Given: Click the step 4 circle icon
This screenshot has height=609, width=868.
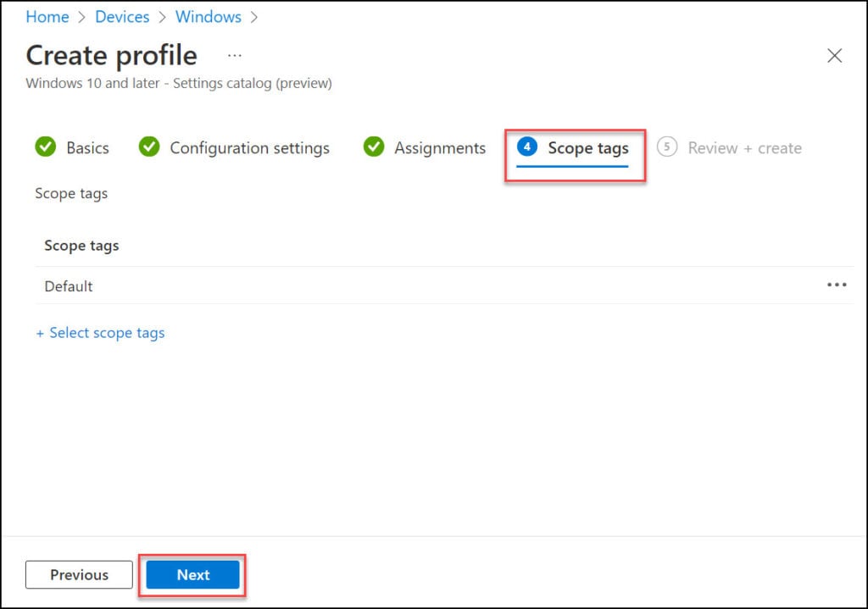Looking at the screenshot, I should (527, 147).
